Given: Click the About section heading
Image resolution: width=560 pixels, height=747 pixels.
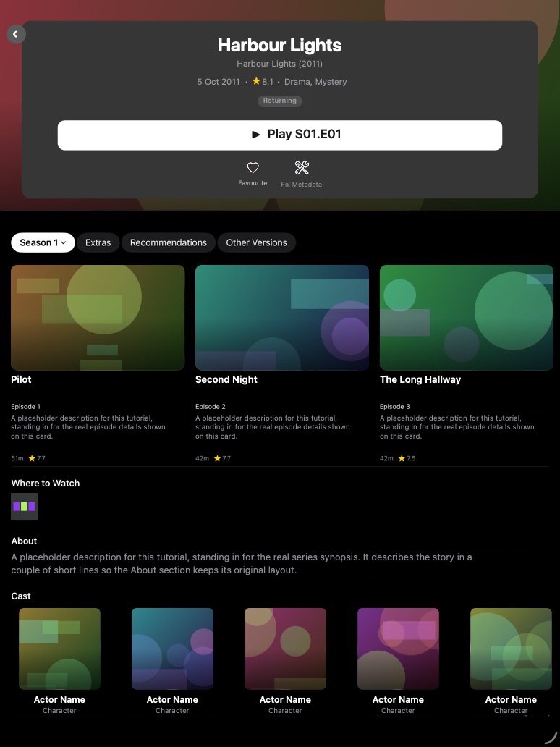Looking at the screenshot, I should 25,541.
